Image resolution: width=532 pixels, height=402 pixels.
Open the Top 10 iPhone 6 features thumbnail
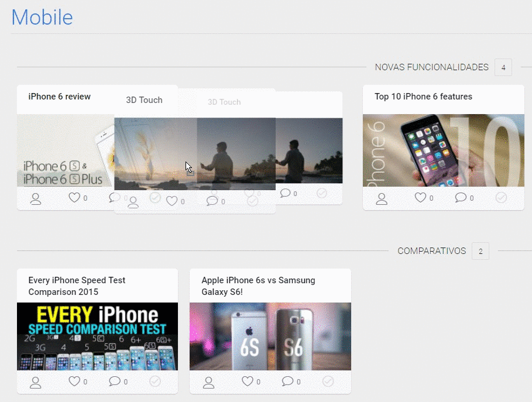point(444,150)
